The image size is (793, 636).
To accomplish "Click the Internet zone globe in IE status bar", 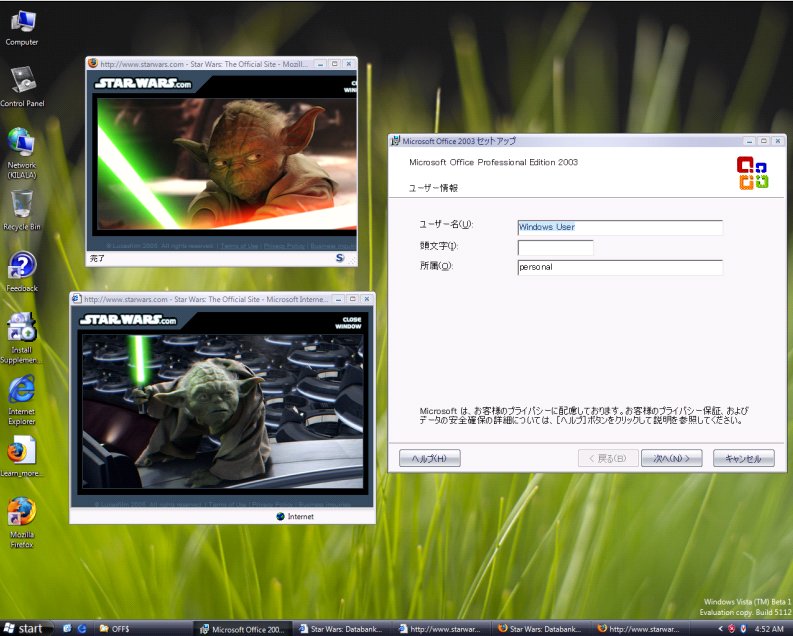I will [x=281, y=516].
